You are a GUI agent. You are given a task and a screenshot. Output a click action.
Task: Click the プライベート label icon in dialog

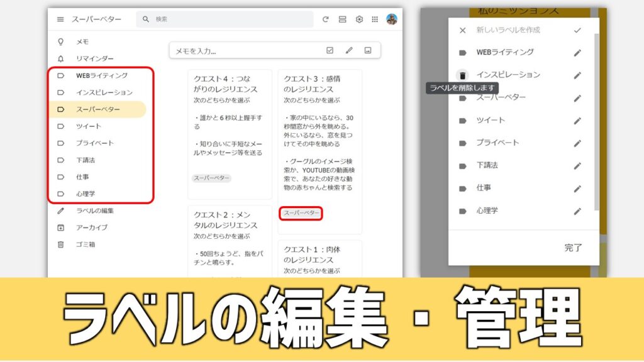click(462, 143)
